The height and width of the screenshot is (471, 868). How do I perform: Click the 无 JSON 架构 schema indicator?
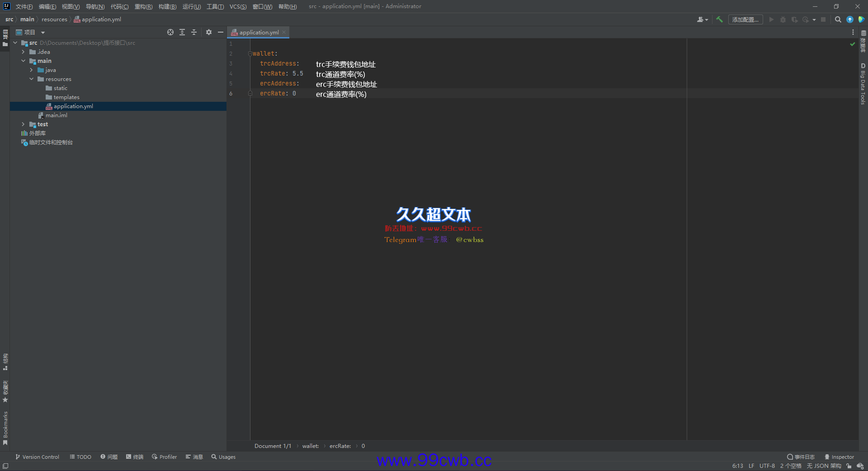click(x=824, y=466)
